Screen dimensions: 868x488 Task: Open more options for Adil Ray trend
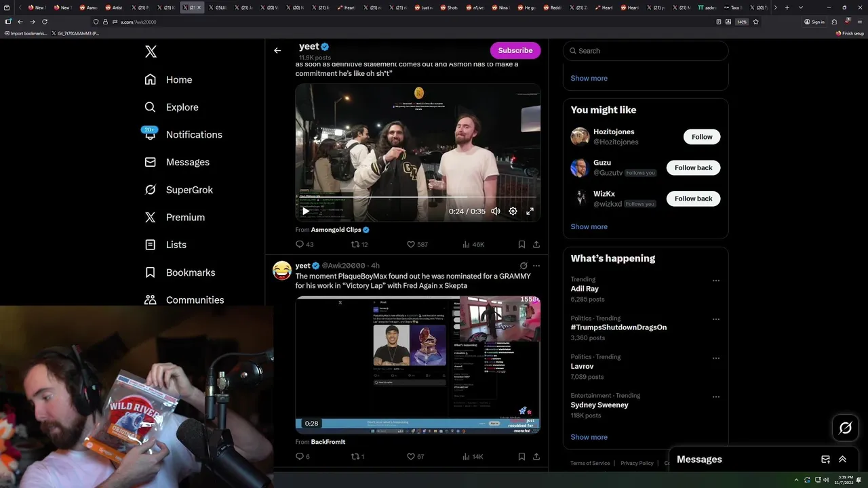tap(716, 281)
